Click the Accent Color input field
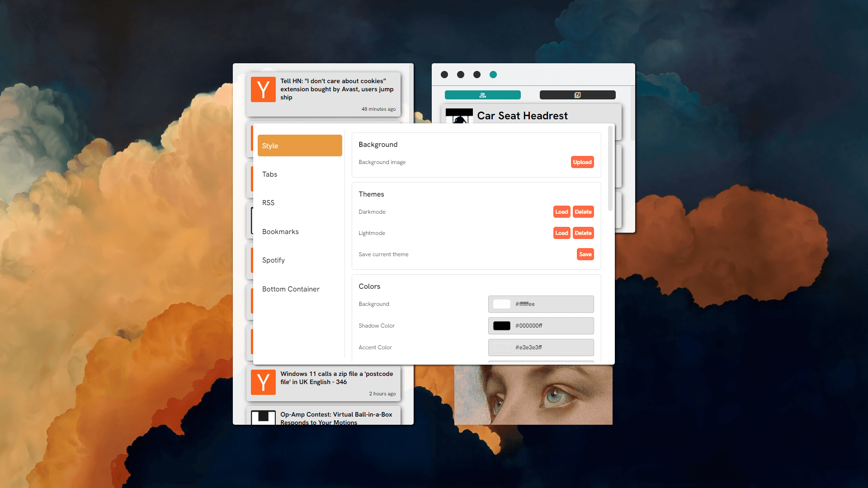 tap(541, 347)
